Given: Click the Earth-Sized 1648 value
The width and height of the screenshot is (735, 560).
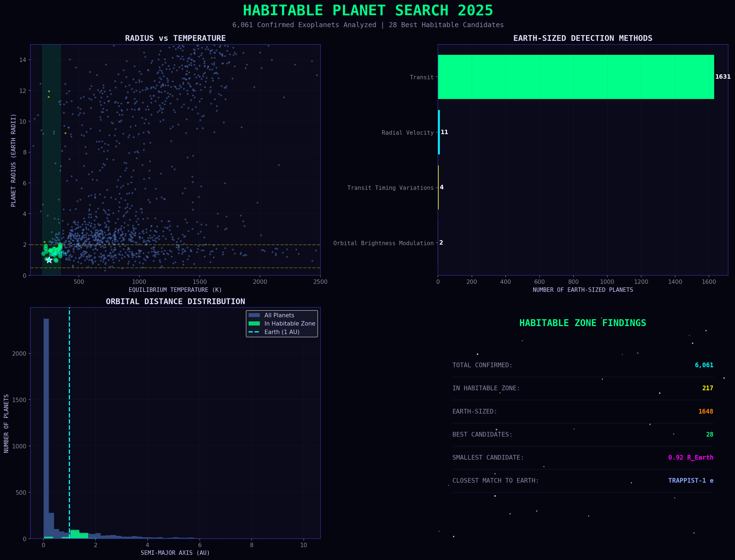Looking at the screenshot, I should 706,412.
